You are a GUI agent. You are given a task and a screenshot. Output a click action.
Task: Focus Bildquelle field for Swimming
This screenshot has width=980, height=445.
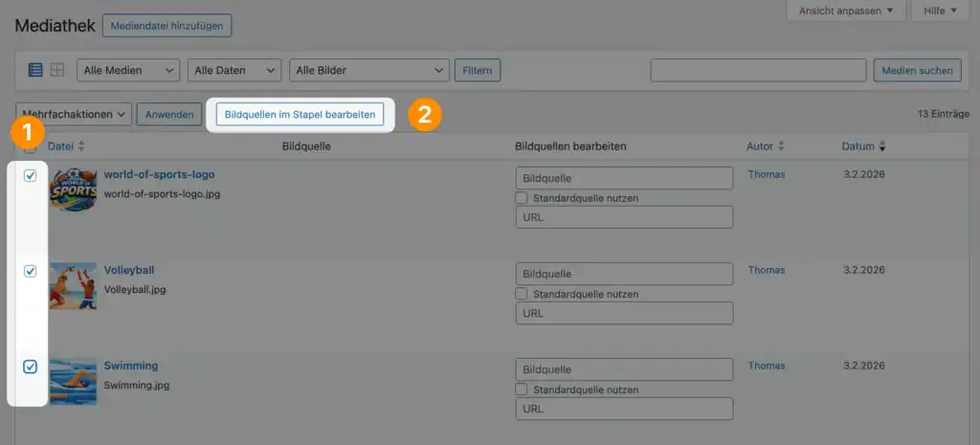(624, 369)
